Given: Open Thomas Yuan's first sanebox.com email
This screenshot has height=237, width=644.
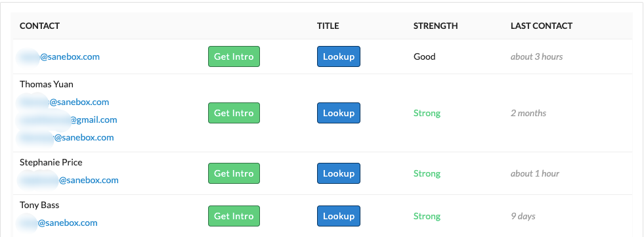Looking at the screenshot, I should [64, 102].
